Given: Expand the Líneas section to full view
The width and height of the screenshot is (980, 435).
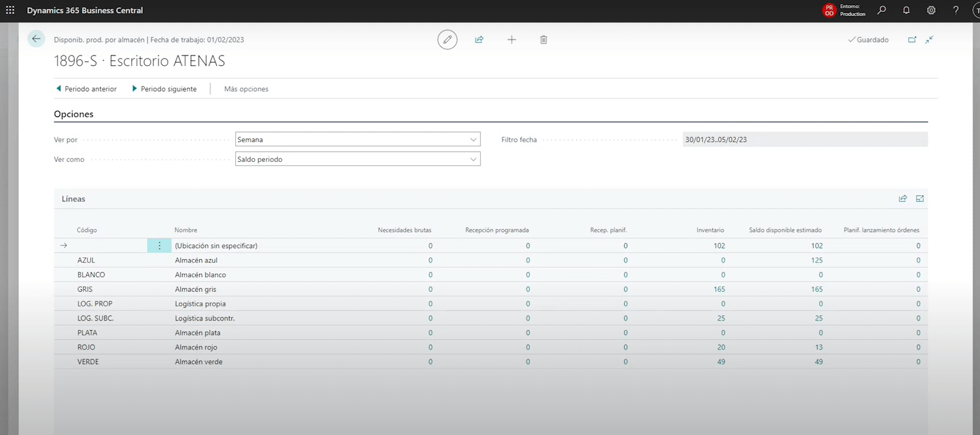Looking at the screenshot, I should pyautogui.click(x=919, y=198).
